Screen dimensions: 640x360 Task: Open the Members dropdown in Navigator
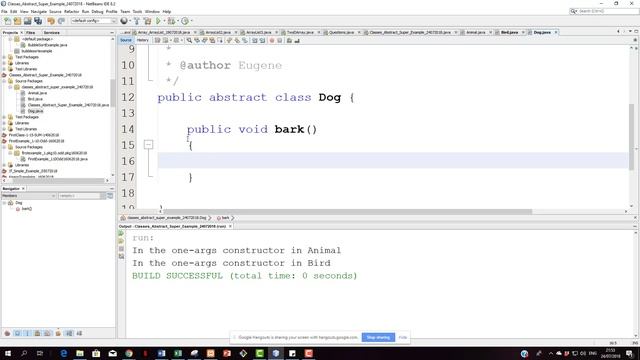(29, 196)
